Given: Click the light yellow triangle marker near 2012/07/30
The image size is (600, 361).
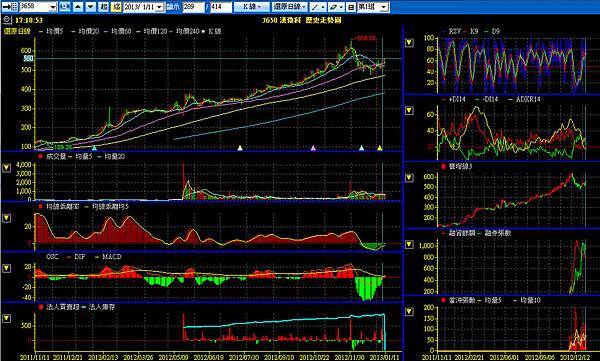Looking at the screenshot, I should pyautogui.click(x=240, y=148).
